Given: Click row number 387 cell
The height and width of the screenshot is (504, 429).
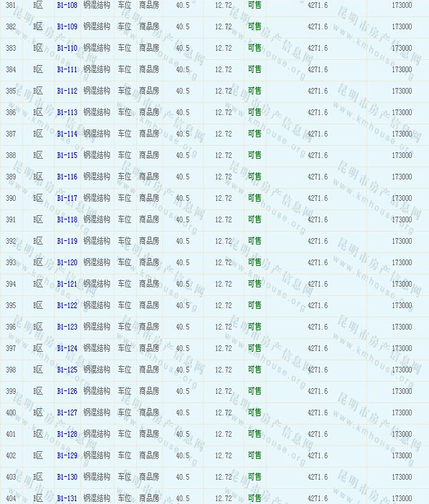Looking at the screenshot, I should 11,134.
